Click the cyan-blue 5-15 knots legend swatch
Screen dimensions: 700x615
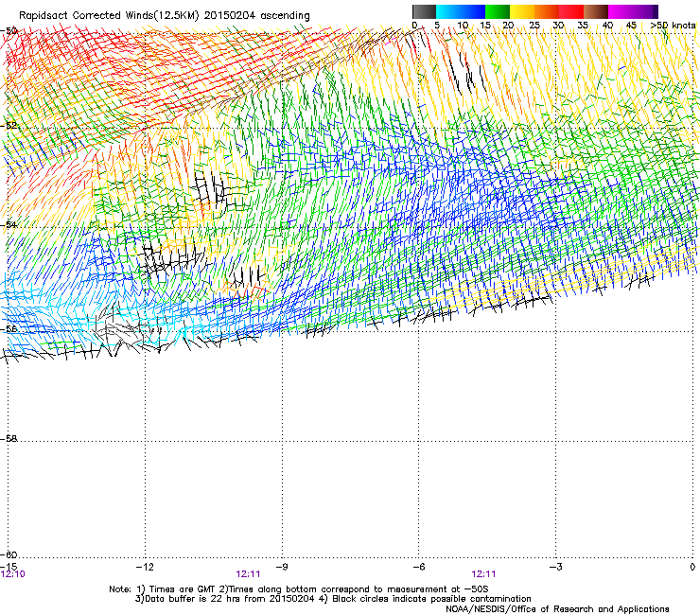pyautogui.click(x=461, y=11)
